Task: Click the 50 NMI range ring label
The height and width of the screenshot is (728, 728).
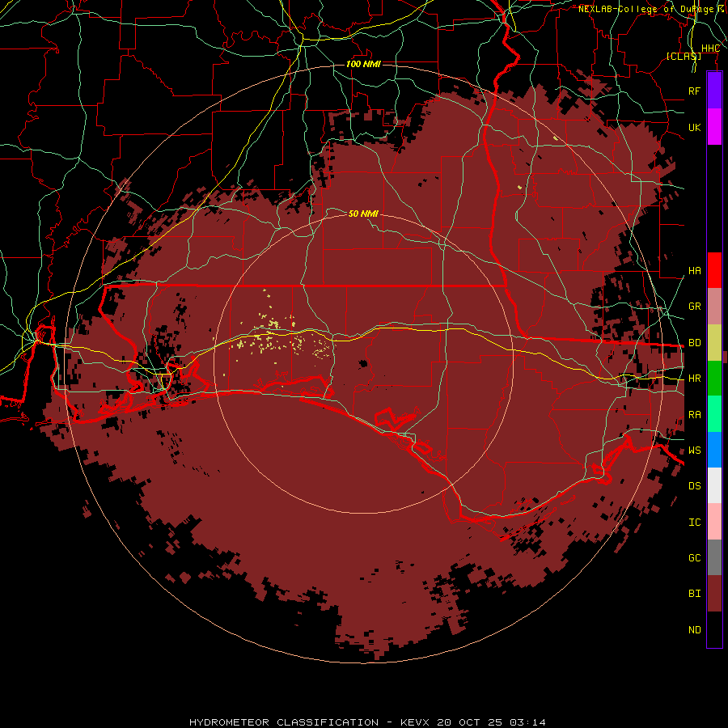Action: click(363, 214)
